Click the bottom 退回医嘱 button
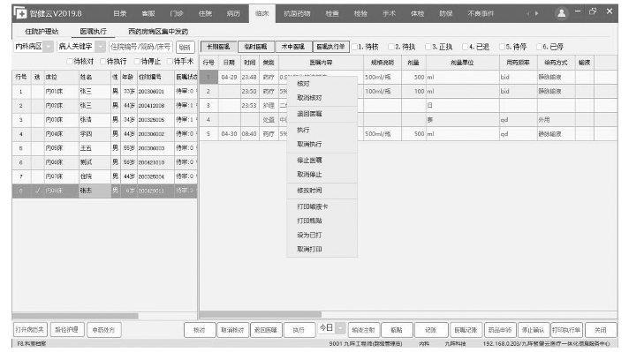Image resolution: width=644 pixels, height=352 pixels. tap(265, 330)
